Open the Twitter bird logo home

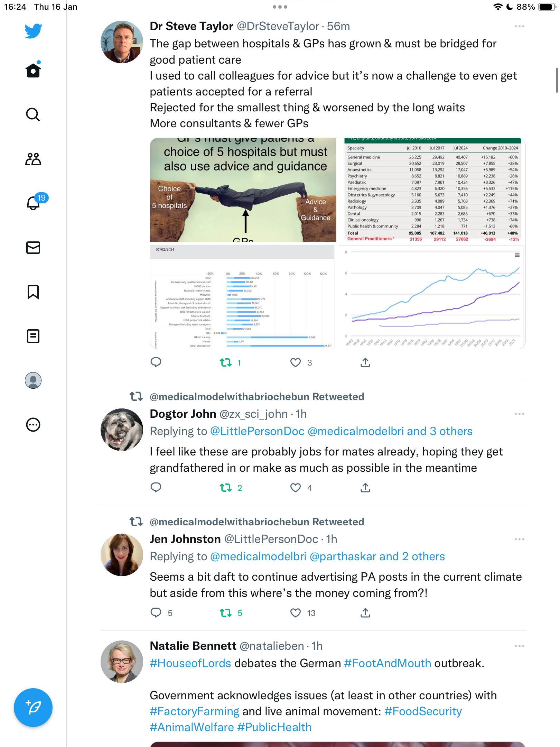coord(33,31)
